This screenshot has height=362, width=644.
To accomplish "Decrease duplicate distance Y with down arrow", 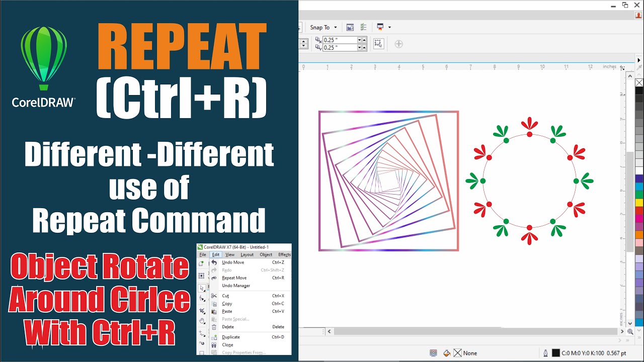I will (x=360, y=49).
